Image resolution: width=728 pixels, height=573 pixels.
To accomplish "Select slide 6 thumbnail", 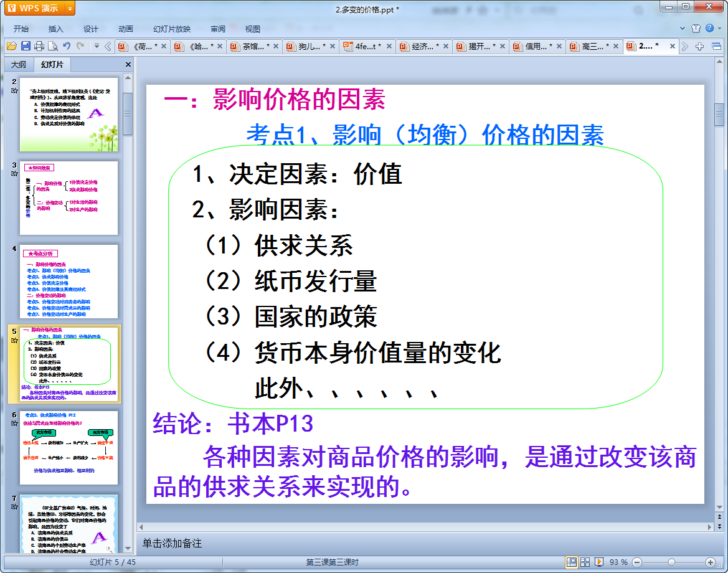I will pyautogui.click(x=69, y=448).
